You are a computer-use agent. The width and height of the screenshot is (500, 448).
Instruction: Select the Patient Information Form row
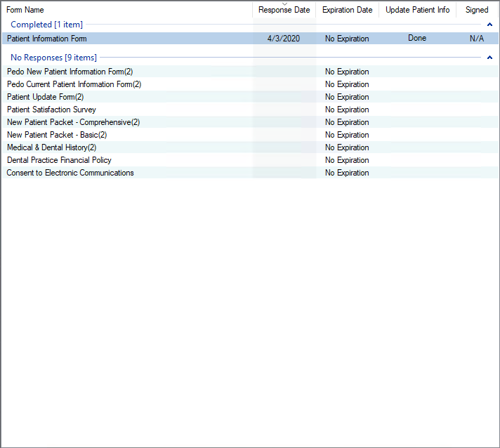47,39
